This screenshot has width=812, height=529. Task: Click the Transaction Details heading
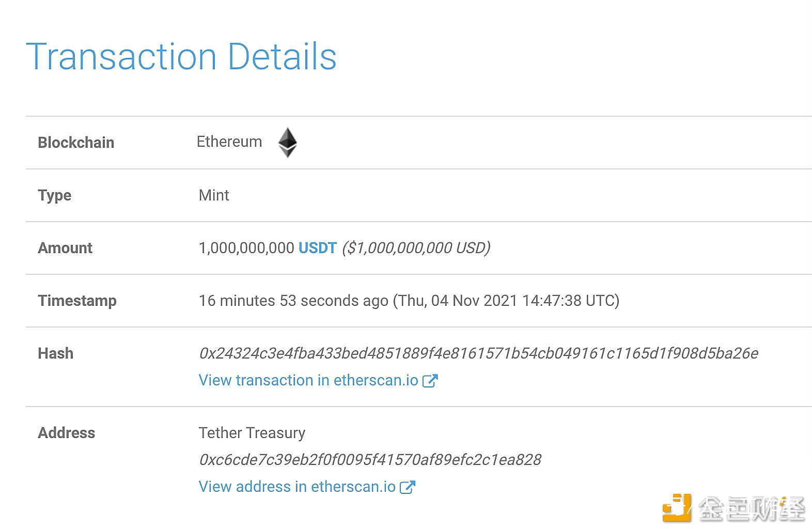point(181,56)
